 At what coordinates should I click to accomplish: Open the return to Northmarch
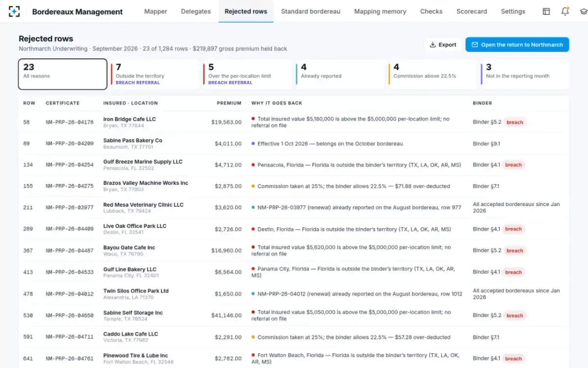tap(517, 45)
